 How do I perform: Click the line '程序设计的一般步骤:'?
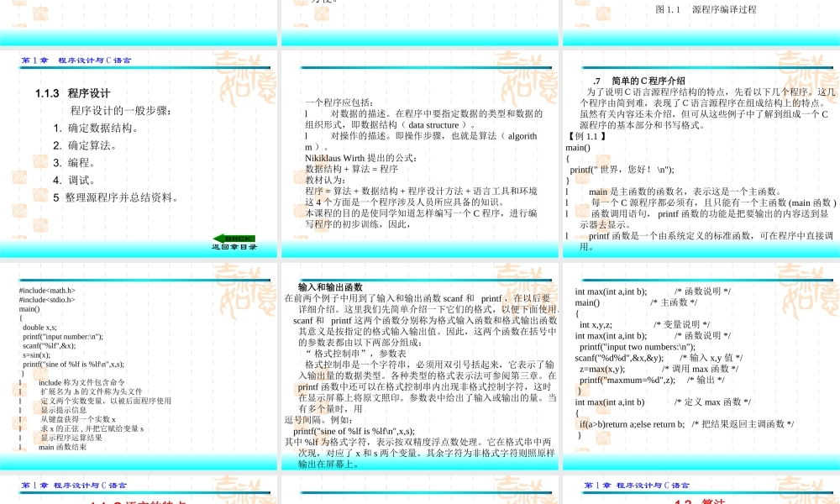coord(121,111)
